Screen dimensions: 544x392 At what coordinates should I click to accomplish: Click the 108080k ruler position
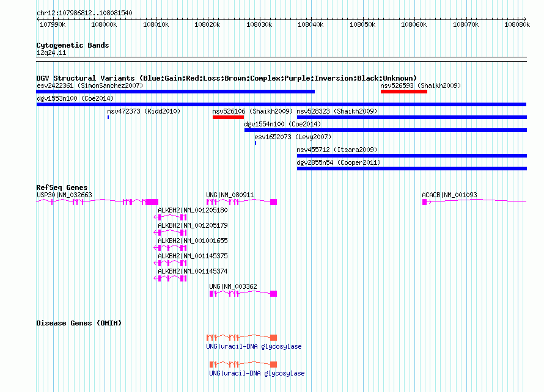[x=517, y=24]
